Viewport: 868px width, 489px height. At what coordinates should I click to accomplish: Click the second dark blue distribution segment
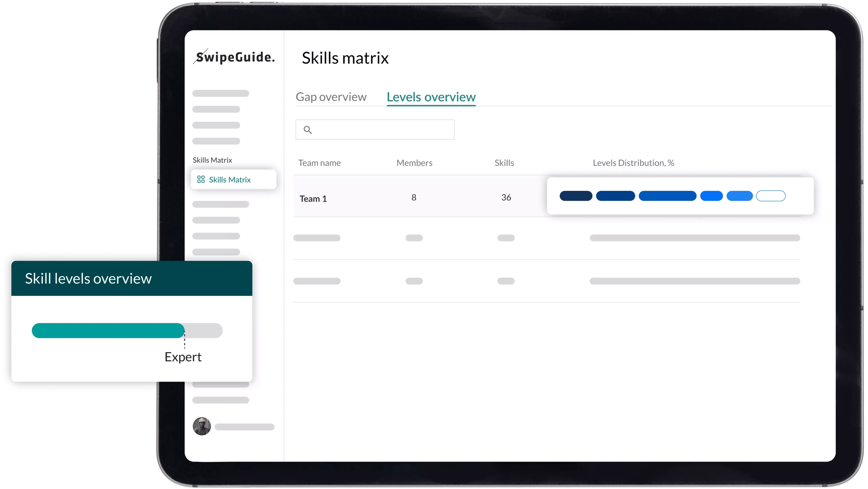615,196
